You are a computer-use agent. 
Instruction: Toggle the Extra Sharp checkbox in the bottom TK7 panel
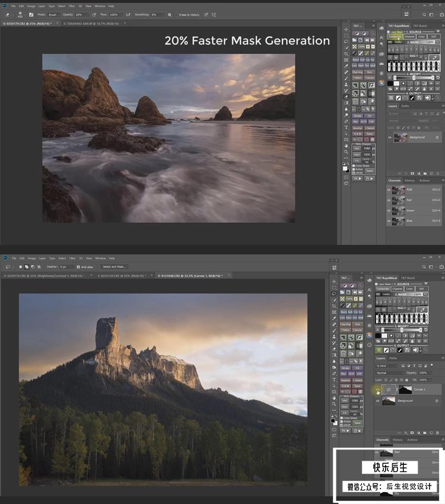click(342, 418)
